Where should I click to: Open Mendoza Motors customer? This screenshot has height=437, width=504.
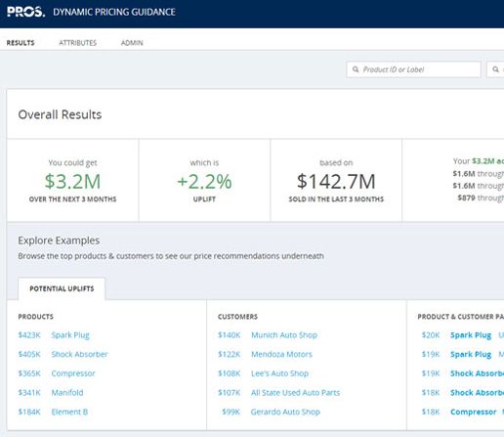281,354
